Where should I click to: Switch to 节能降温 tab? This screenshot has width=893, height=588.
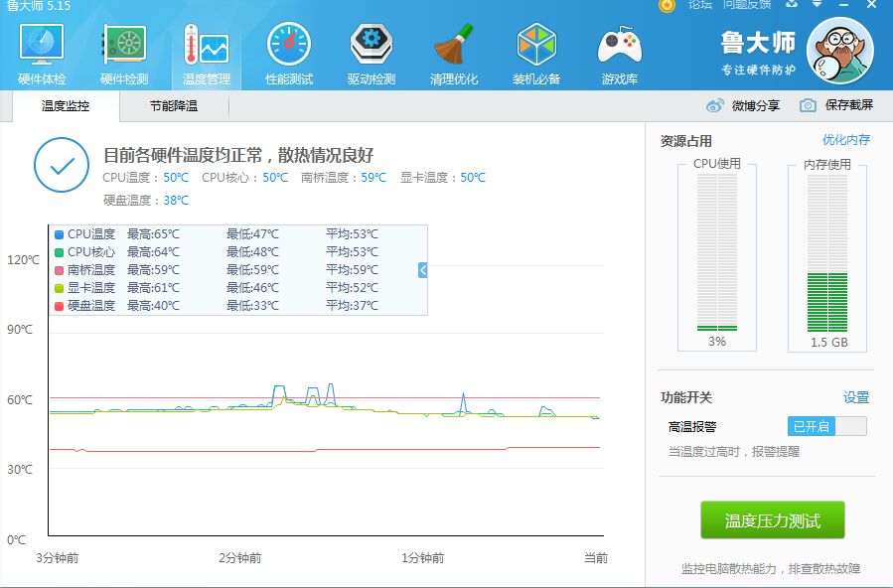point(174,106)
